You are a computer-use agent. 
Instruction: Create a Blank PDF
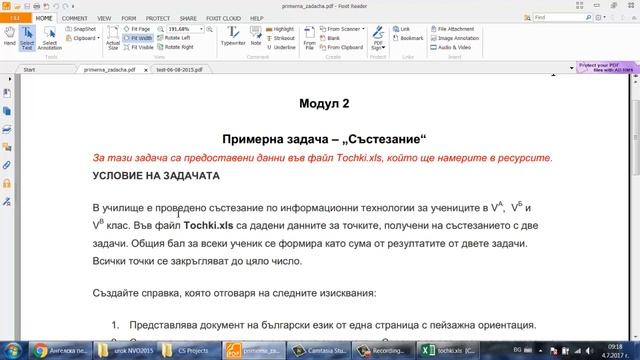330,38
